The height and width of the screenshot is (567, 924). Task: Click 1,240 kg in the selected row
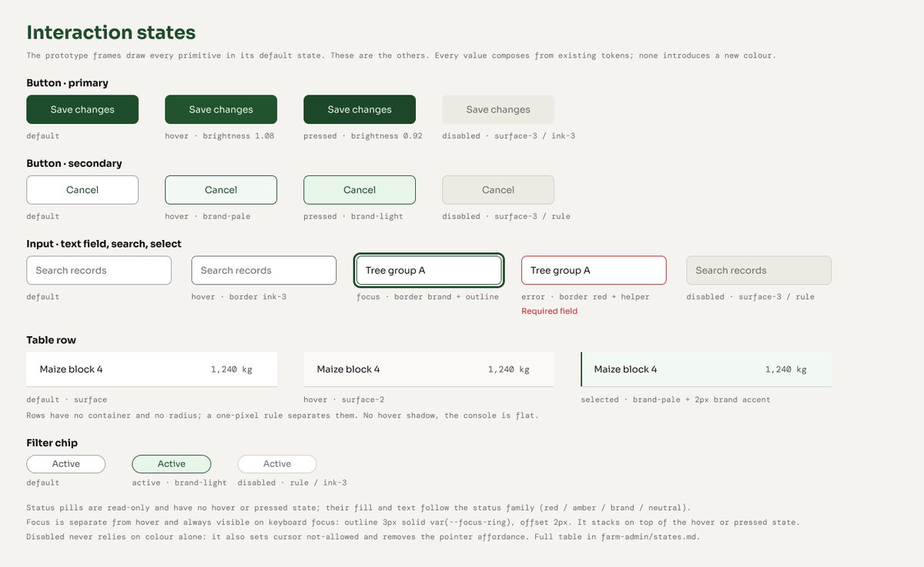click(x=786, y=369)
